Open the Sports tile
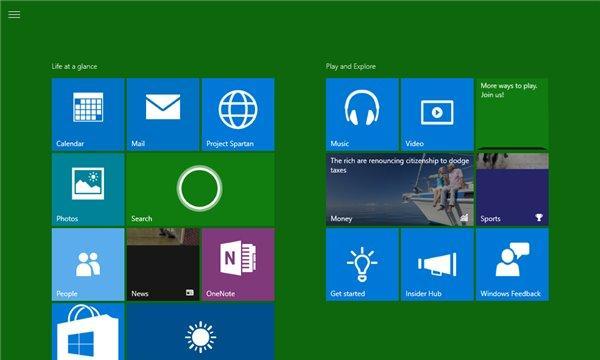The image size is (600, 360). tap(512, 189)
